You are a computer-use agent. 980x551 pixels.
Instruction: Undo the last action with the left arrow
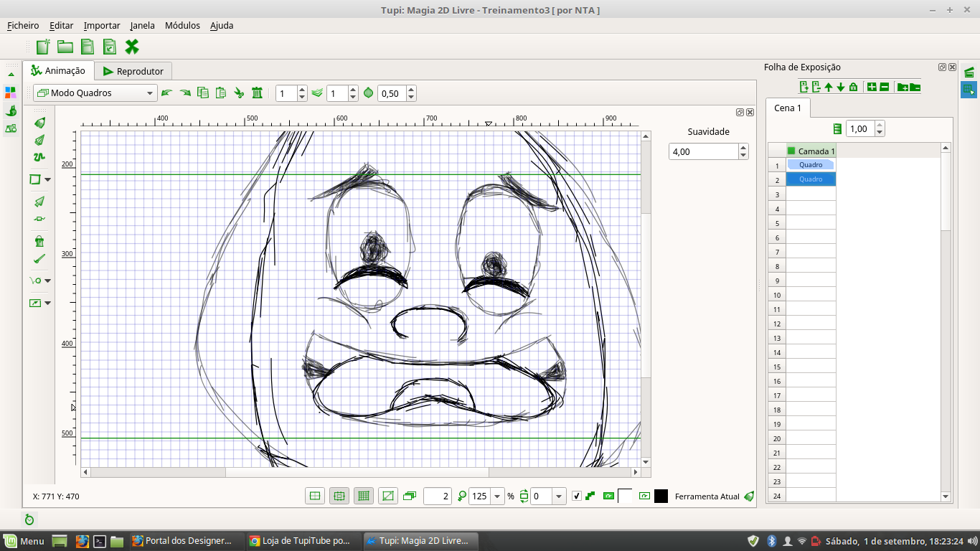point(166,93)
